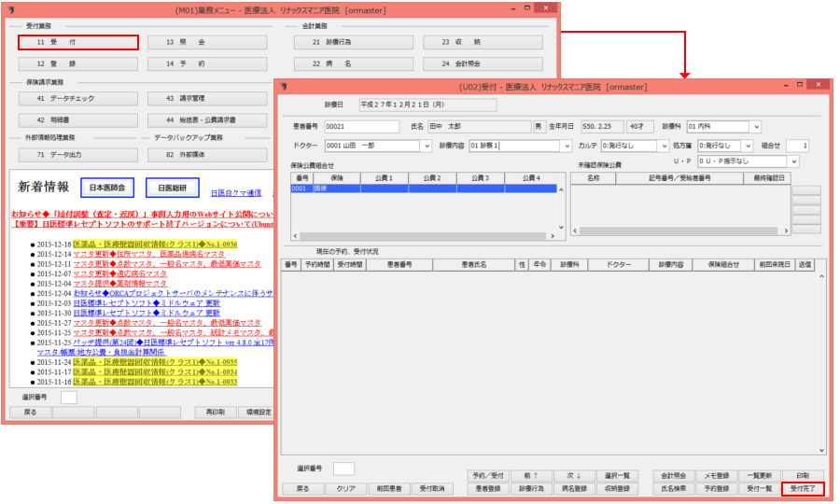Click the 日医白クマ通信 hyperlink
840x504 pixels.
[236, 193]
